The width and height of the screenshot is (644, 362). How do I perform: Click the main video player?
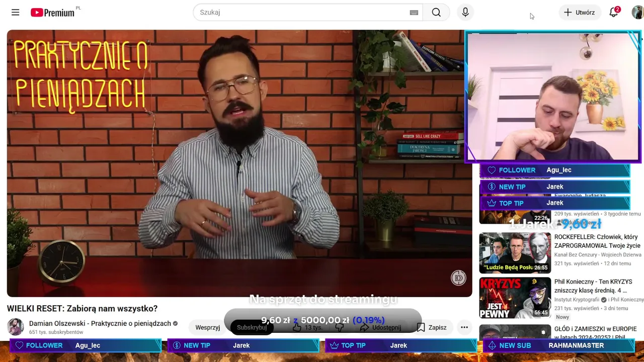tap(239, 163)
